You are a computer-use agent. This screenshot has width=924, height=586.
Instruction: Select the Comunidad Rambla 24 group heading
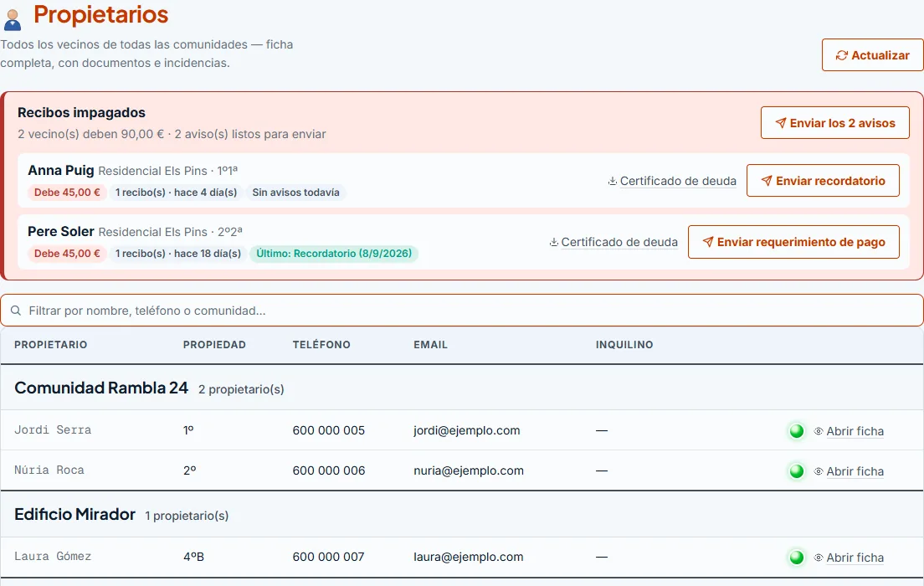coord(101,388)
